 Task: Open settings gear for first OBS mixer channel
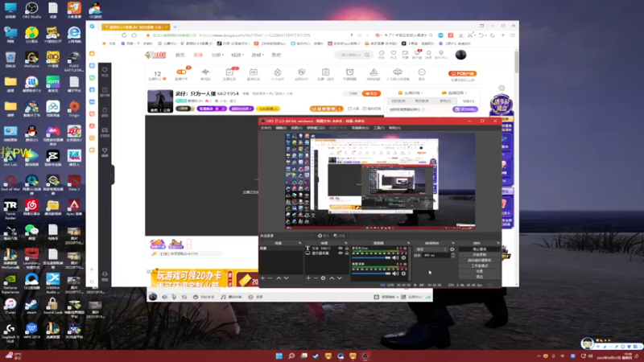click(x=403, y=257)
